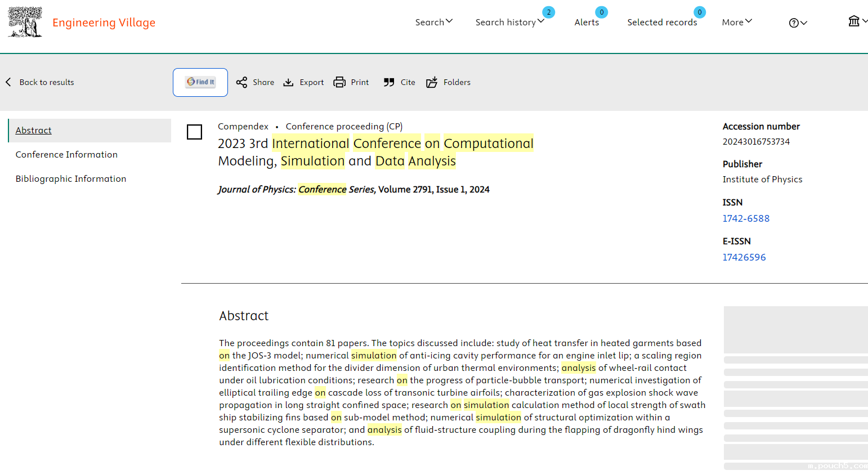Open the Folders icon

pos(432,82)
